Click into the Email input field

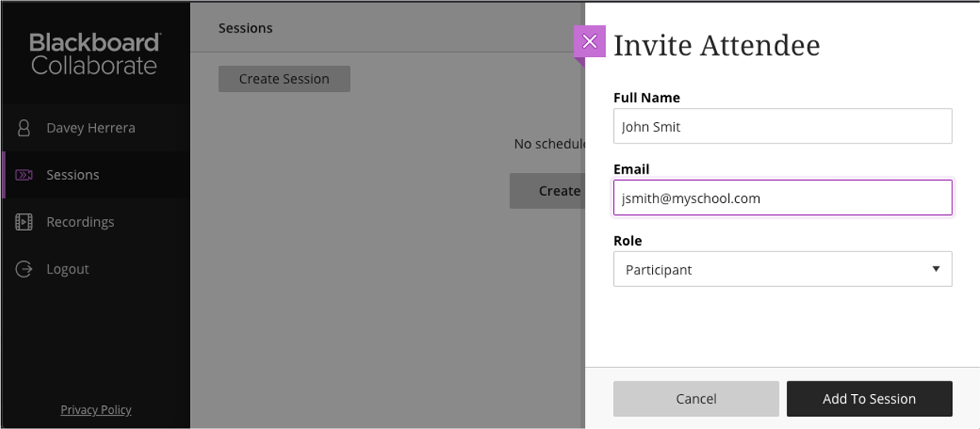coord(783,197)
